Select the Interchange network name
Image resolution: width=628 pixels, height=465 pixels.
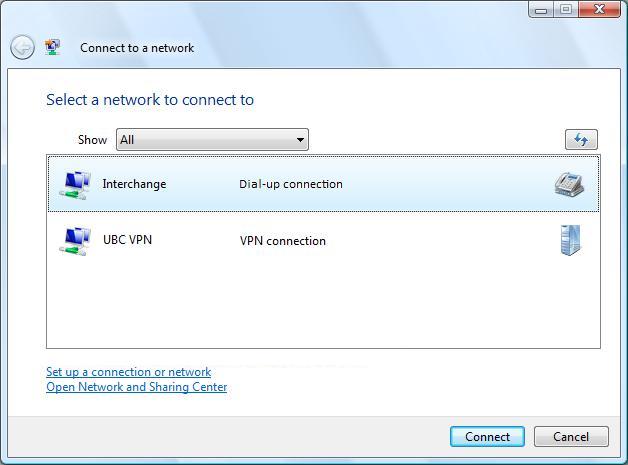134,184
